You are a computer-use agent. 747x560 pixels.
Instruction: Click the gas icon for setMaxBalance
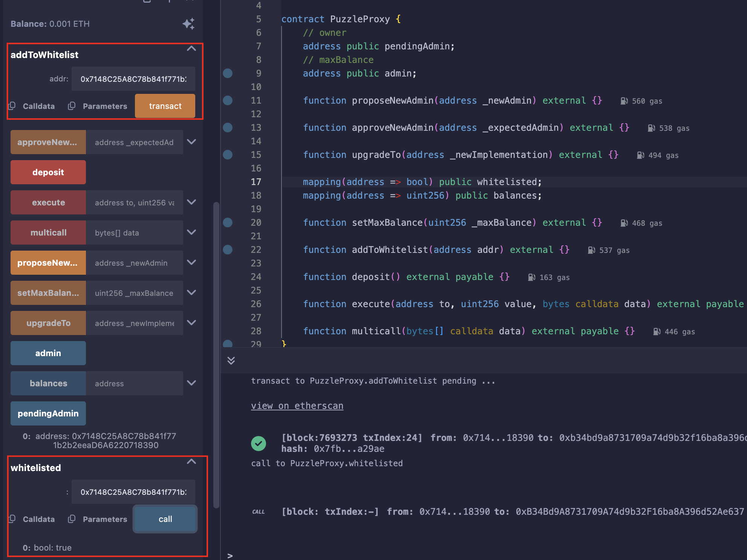tap(624, 223)
